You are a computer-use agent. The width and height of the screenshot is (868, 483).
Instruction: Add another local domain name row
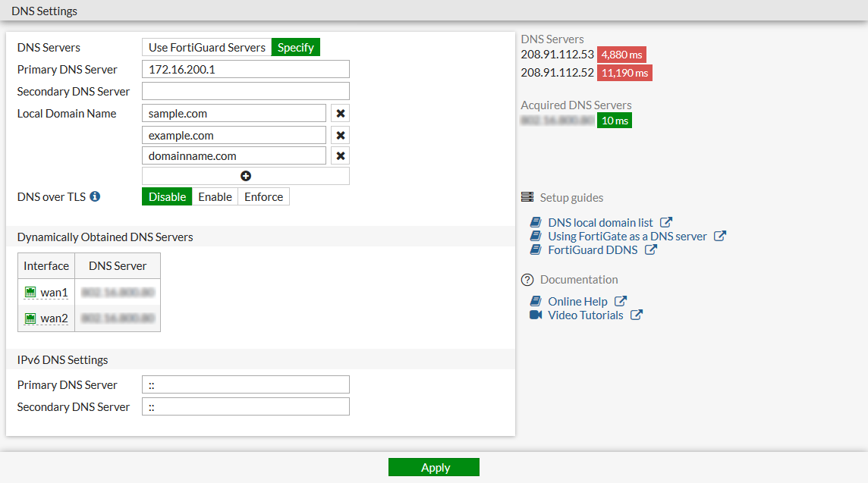[246, 176]
